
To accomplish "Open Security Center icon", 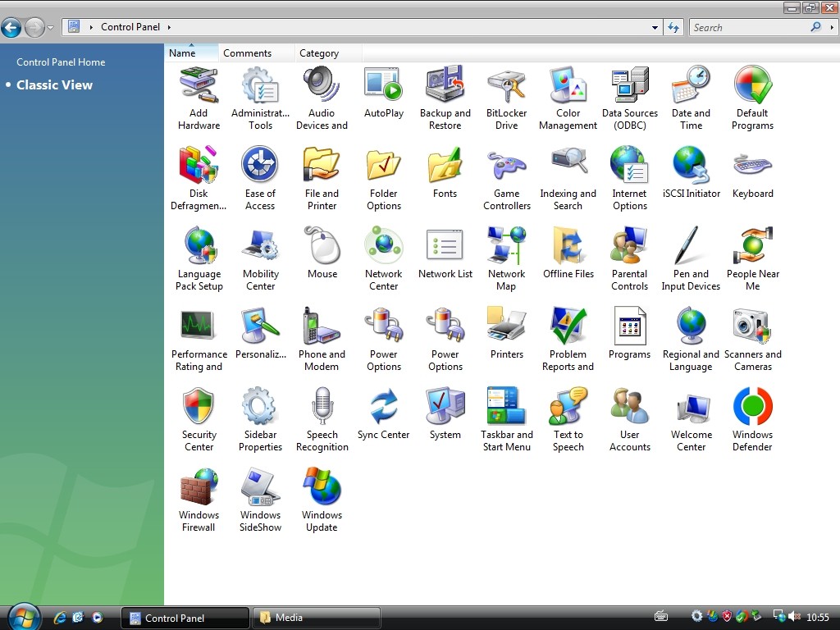I will point(199,406).
